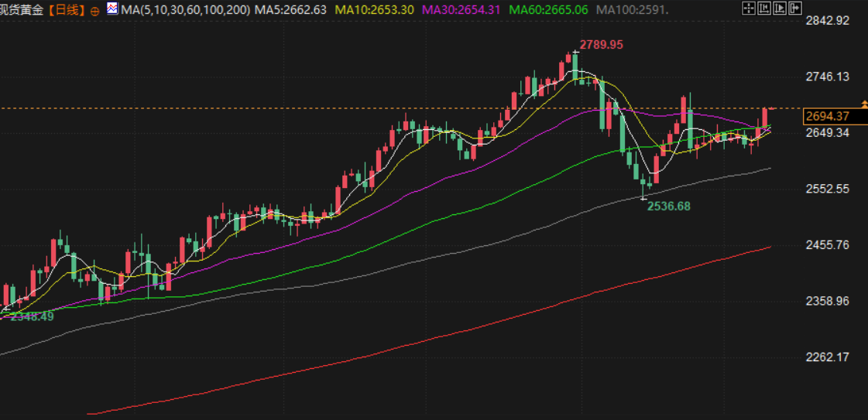Click the 现货黄金 instrument title
This screenshot has width=868, height=420.
(22, 9)
